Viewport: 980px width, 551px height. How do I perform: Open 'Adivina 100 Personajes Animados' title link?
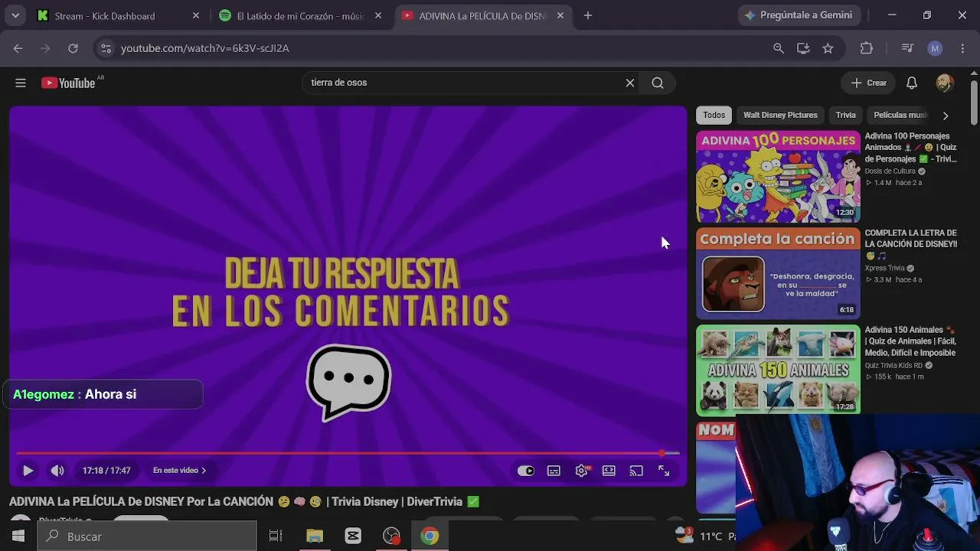[x=911, y=148]
